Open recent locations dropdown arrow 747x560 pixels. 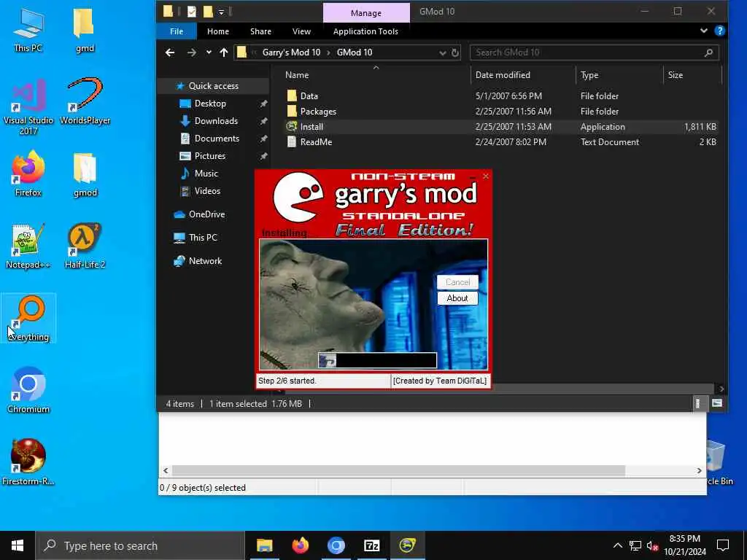pyautogui.click(x=209, y=52)
